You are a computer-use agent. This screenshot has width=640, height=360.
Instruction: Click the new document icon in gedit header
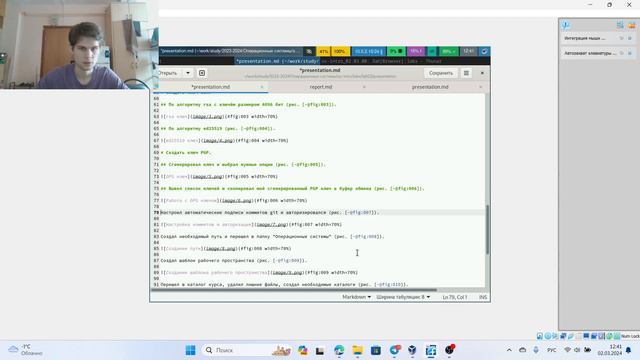(202, 73)
